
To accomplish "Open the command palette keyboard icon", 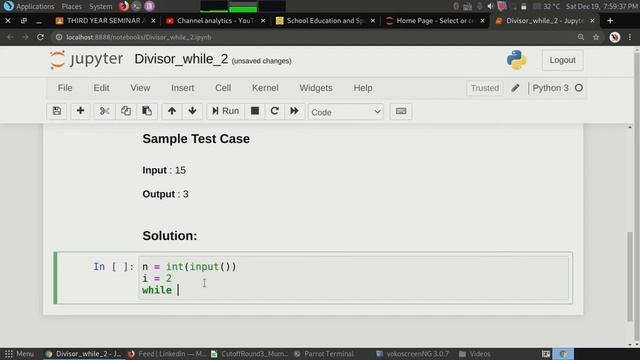I will 401,111.
